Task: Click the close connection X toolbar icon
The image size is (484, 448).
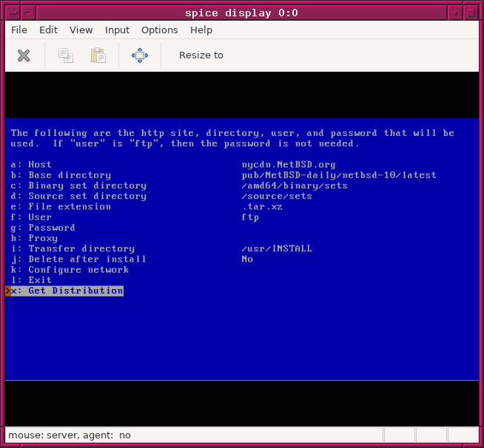Action: click(24, 55)
